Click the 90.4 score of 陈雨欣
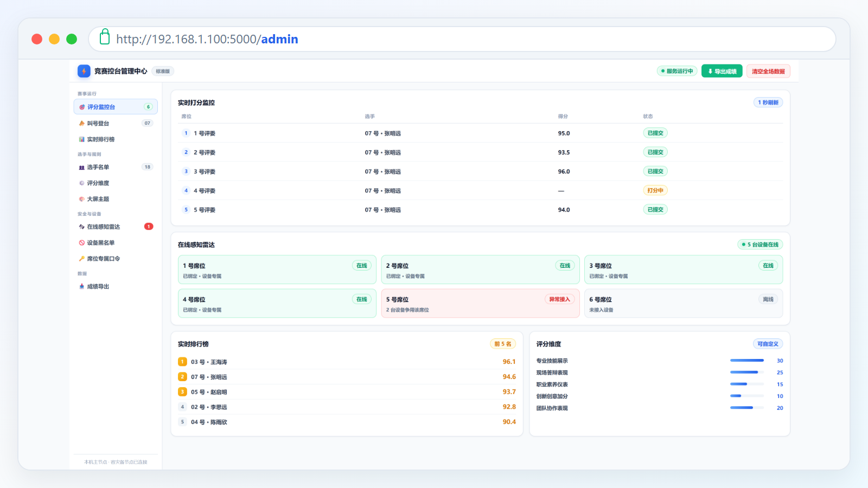 509,422
